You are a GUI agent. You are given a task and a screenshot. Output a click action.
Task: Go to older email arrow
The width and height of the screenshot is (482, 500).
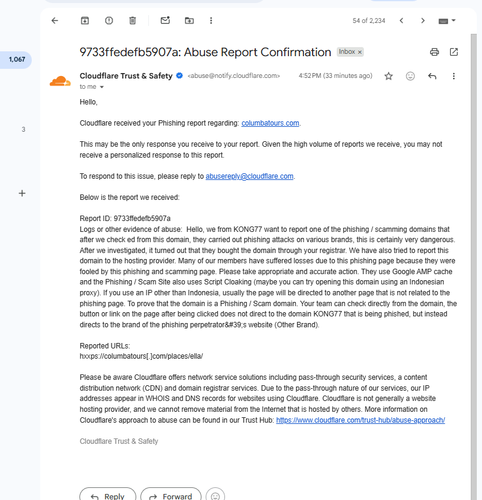[x=423, y=21]
